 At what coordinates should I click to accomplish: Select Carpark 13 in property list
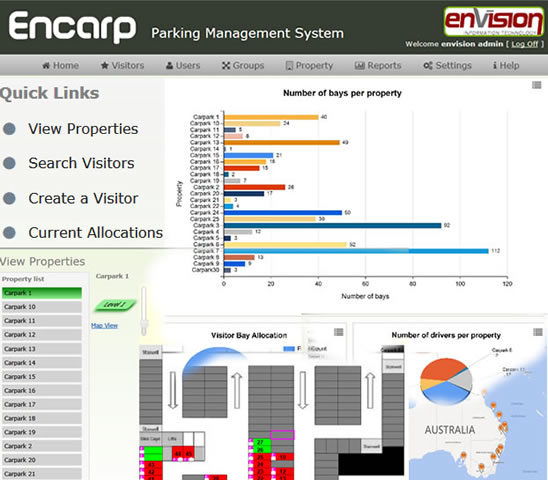click(x=42, y=349)
